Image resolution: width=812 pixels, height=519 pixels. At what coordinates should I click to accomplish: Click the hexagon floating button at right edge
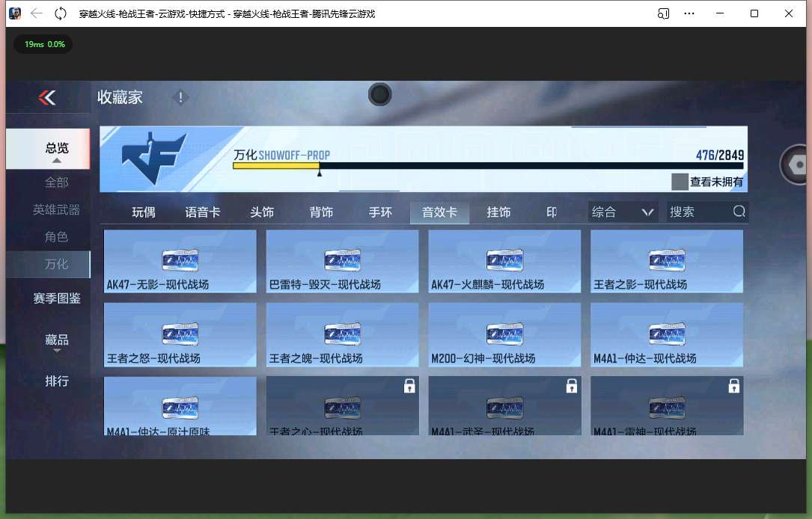click(x=796, y=165)
